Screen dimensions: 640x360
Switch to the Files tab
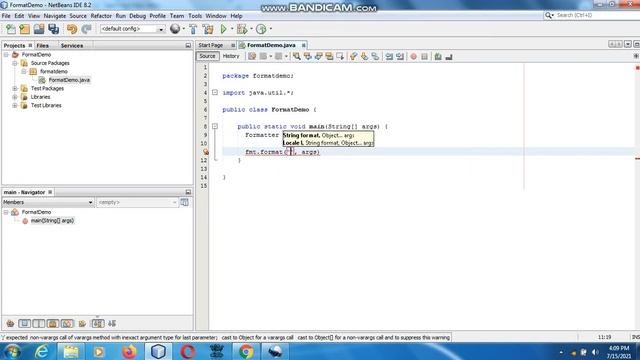pos(42,46)
